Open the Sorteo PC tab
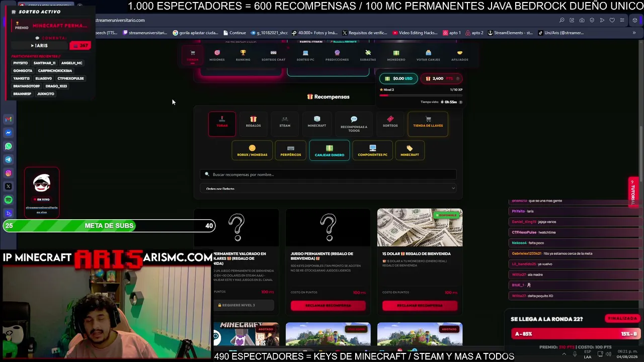This screenshot has height=362, width=644. [305, 55]
